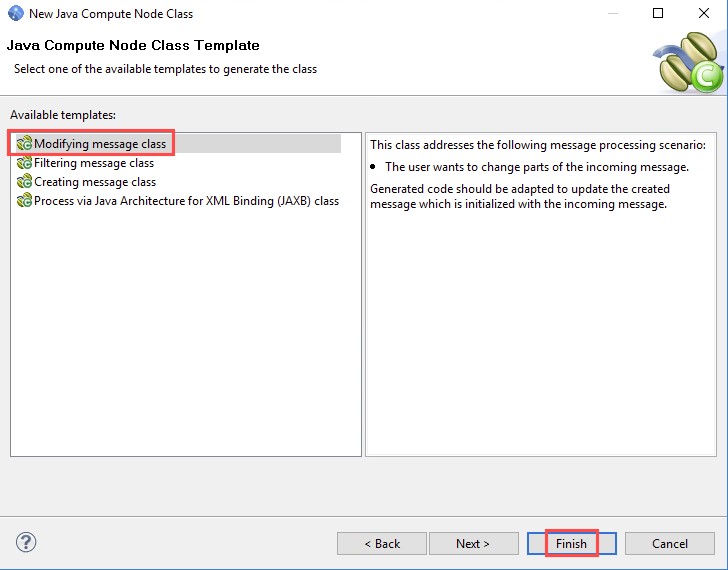Click the Creating message class icon
Image resolution: width=728 pixels, height=570 pixels.
tap(24, 181)
